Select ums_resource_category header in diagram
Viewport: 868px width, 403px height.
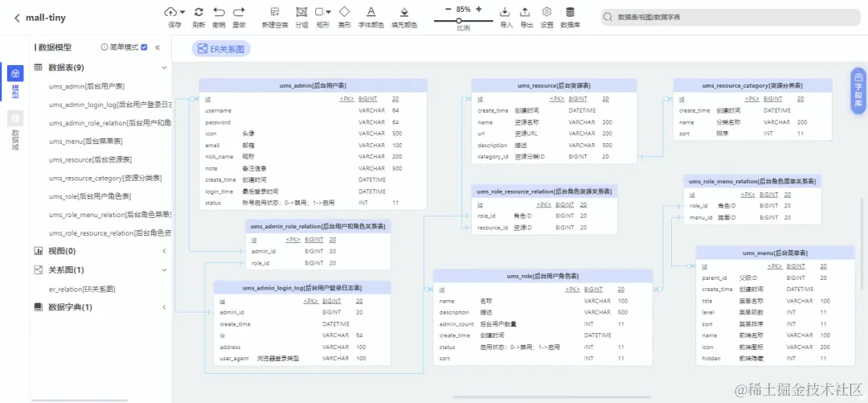click(x=752, y=85)
